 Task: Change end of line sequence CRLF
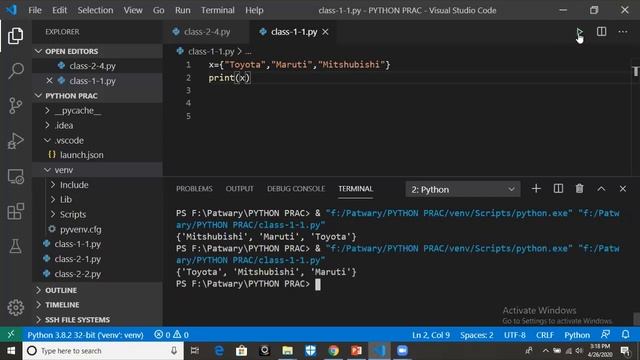545,335
